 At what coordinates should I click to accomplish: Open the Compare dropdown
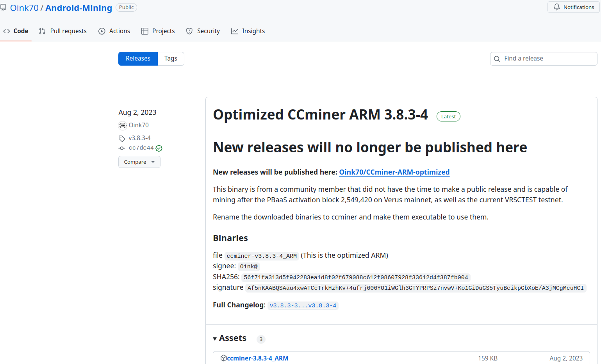point(139,162)
